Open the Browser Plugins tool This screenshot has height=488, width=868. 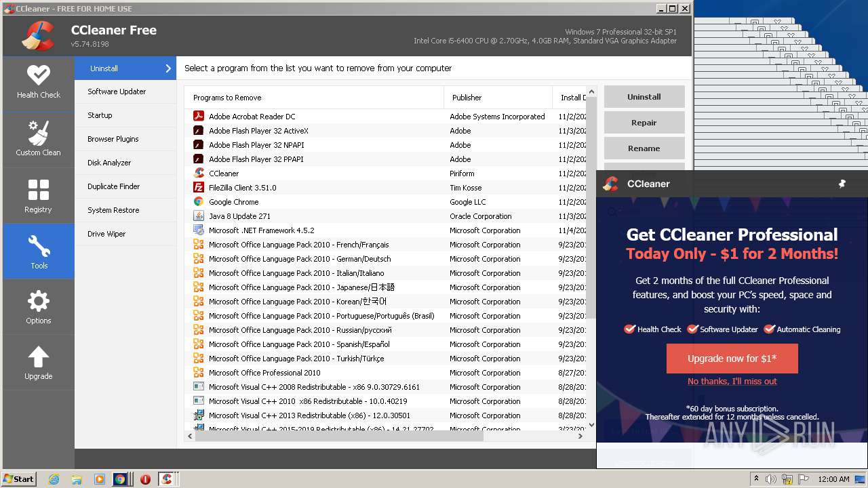click(125, 139)
